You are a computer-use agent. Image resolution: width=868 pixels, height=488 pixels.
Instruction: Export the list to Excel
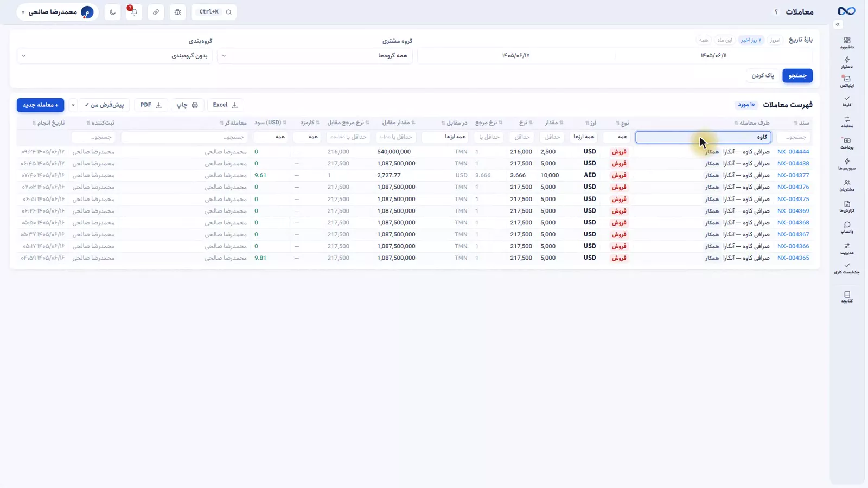[225, 105]
